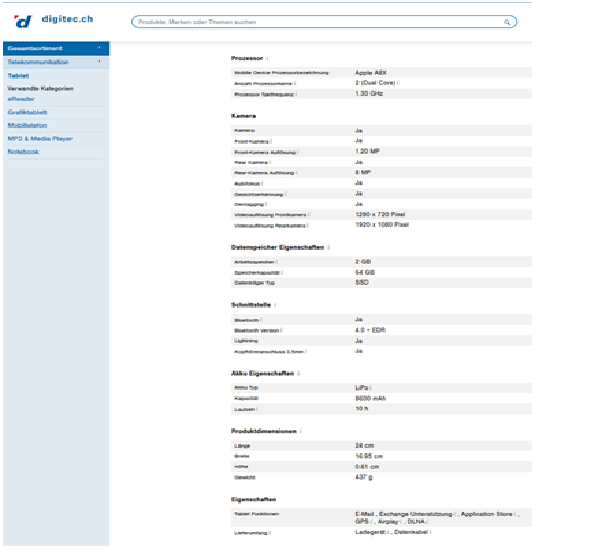Open MP3 & Media Player link
Viewport: 594px width, 556px height.
pos(40,139)
